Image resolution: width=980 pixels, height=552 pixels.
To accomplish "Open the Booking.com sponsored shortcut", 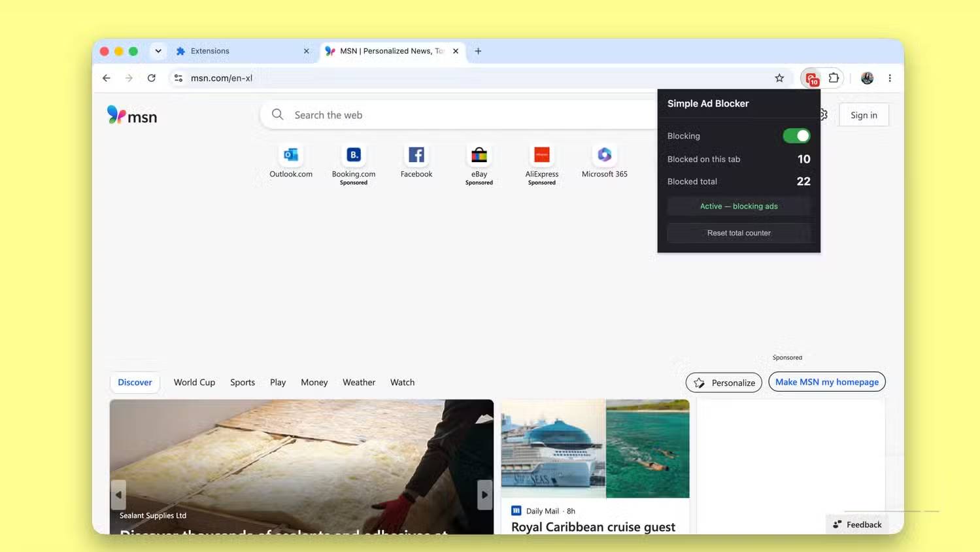I will [x=354, y=165].
